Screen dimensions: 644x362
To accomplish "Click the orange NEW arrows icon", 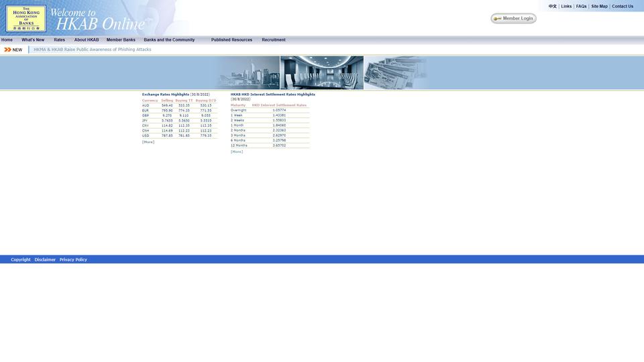I will [x=7, y=50].
